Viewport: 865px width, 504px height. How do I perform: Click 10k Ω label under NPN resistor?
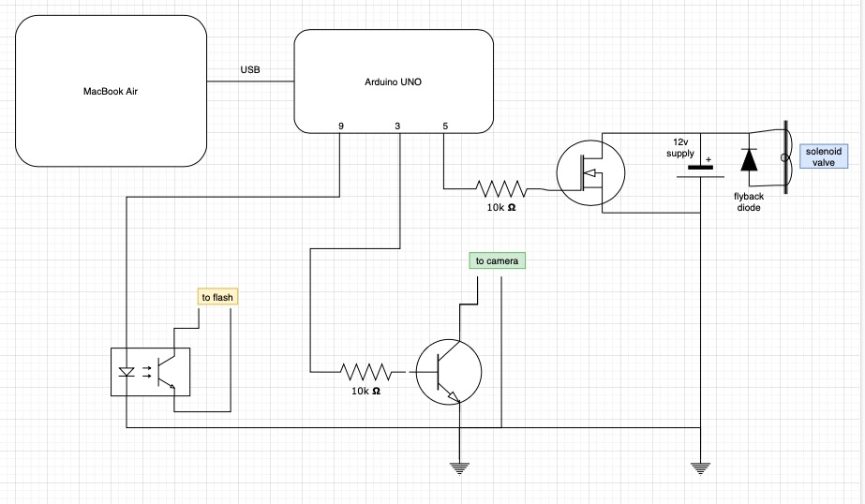(365, 391)
